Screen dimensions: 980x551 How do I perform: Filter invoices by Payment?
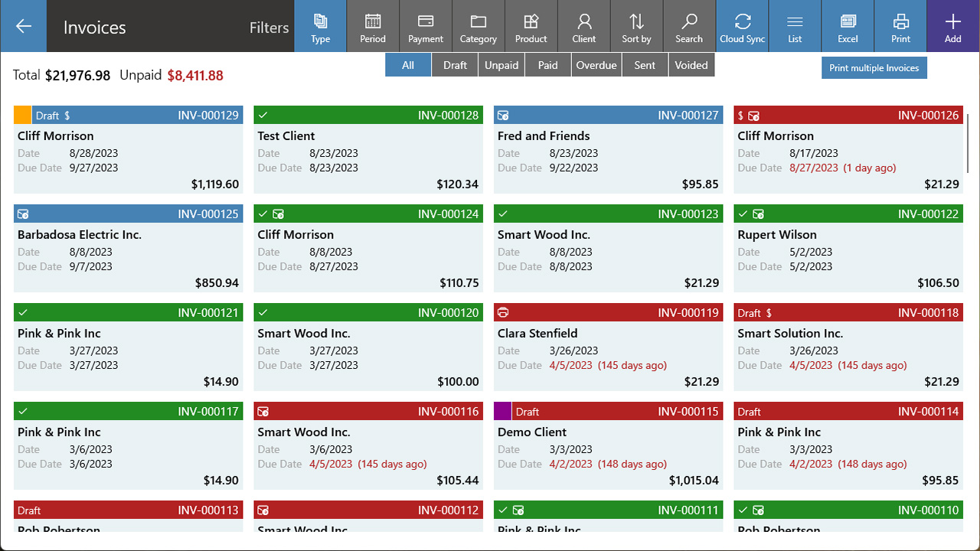pyautogui.click(x=426, y=26)
